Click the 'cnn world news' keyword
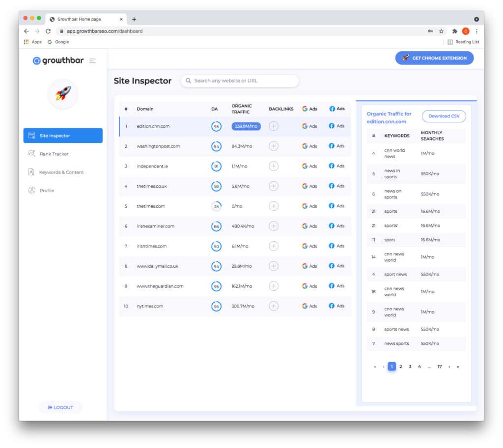This screenshot has width=503, height=448. (394, 153)
